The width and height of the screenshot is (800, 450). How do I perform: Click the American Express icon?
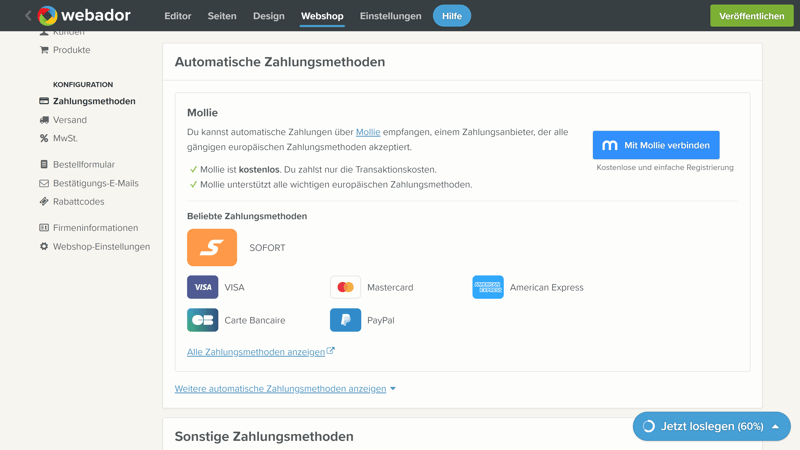(x=488, y=287)
